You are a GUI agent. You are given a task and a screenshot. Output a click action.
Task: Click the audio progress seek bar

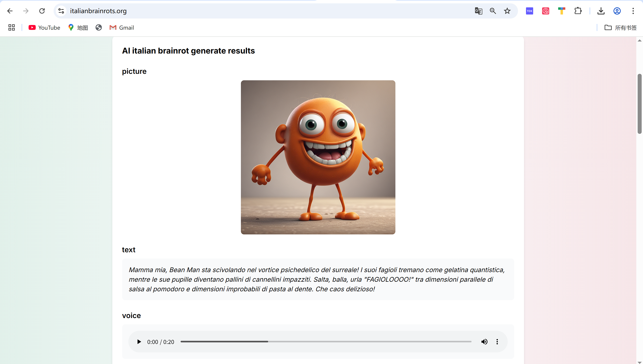coord(326,342)
